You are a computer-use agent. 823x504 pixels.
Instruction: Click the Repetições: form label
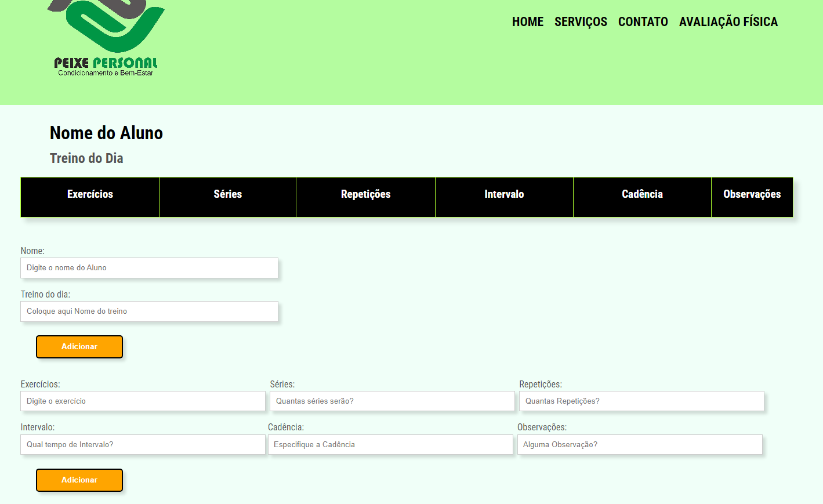(x=541, y=385)
